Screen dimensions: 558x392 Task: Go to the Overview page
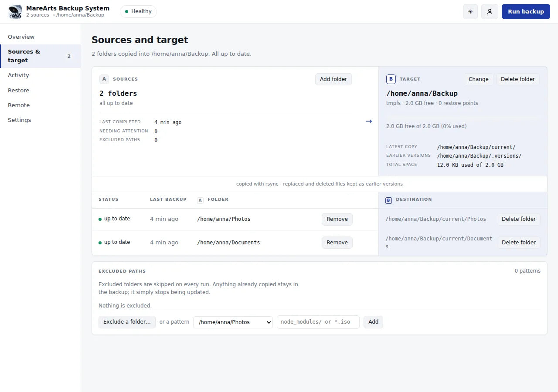(40, 37)
